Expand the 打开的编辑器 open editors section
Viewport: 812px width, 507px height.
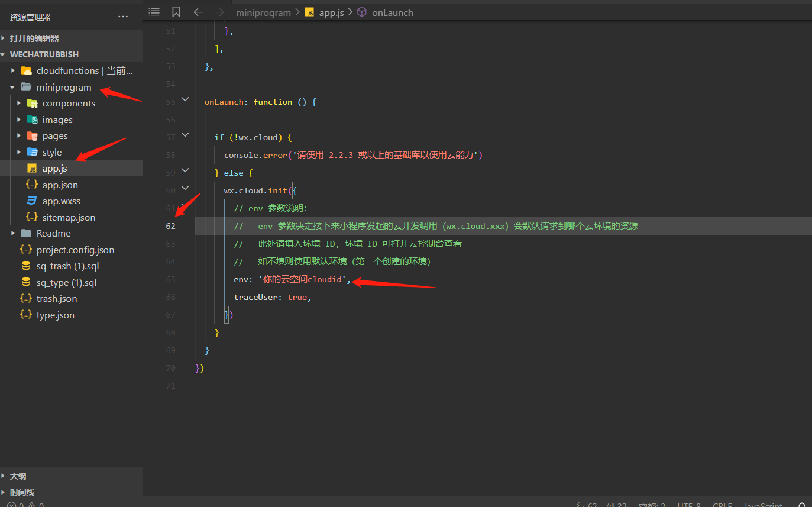tap(34, 38)
